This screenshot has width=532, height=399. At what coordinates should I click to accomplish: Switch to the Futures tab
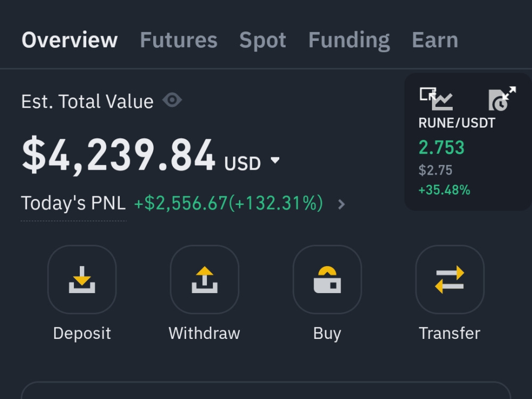click(x=178, y=40)
